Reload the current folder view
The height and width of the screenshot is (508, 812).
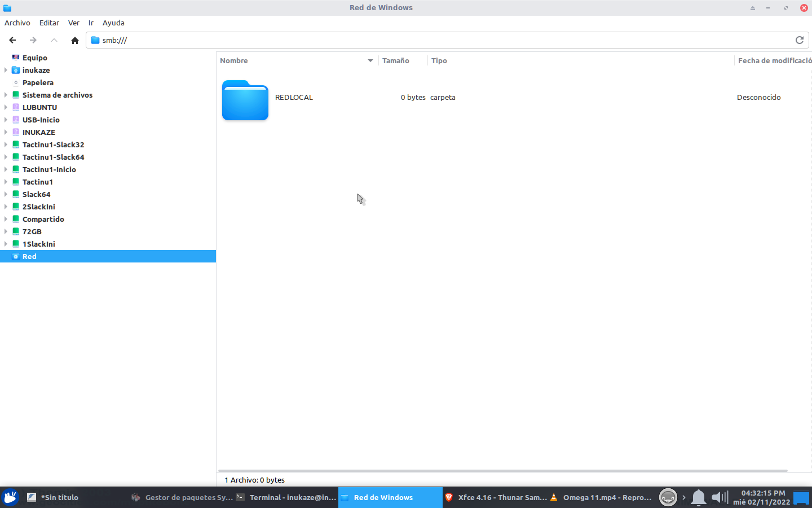point(799,40)
